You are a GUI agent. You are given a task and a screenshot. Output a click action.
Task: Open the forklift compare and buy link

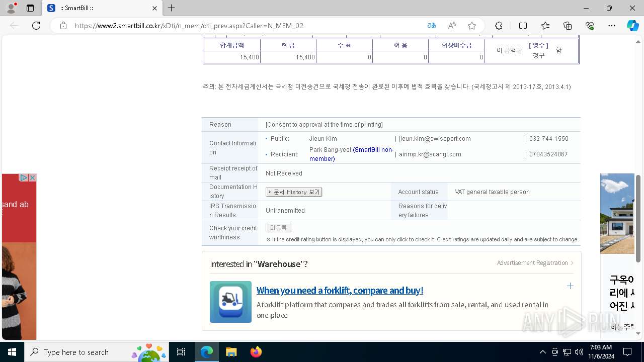pyautogui.click(x=340, y=291)
